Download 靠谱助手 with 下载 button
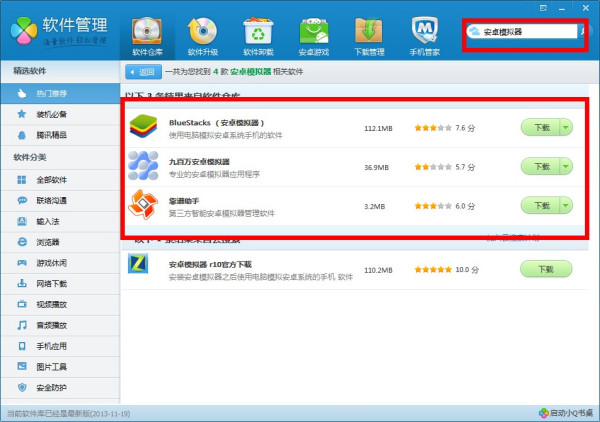This screenshot has height=422, width=600. pyautogui.click(x=541, y=205)
